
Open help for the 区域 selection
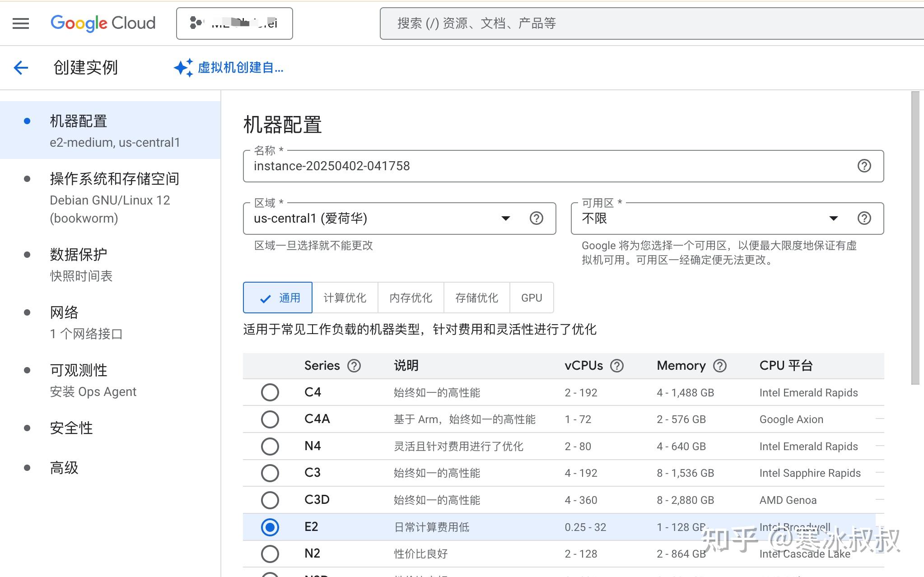pos(537,219)
